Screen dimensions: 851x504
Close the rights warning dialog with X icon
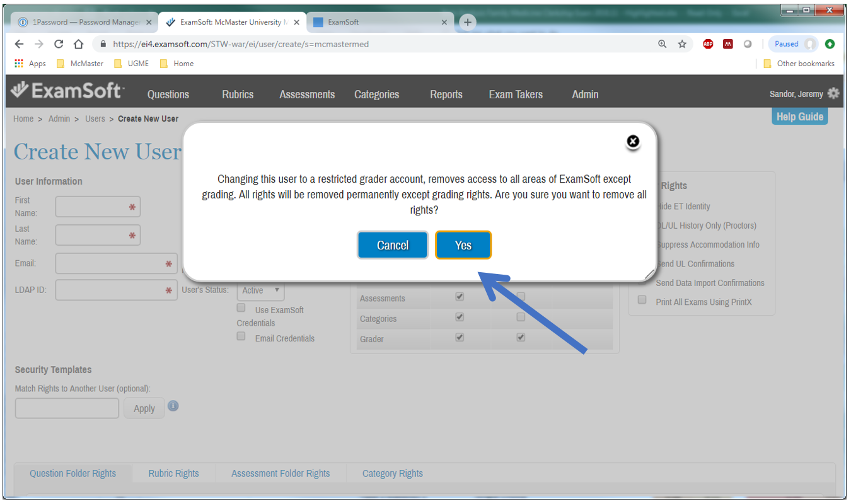tap(633, 142)
